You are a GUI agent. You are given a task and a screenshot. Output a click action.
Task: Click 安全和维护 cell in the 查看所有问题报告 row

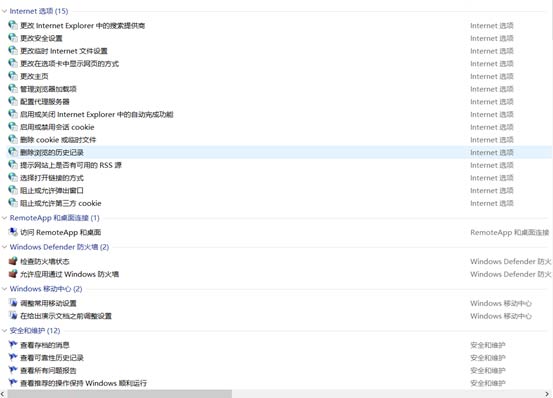point(488,370)
